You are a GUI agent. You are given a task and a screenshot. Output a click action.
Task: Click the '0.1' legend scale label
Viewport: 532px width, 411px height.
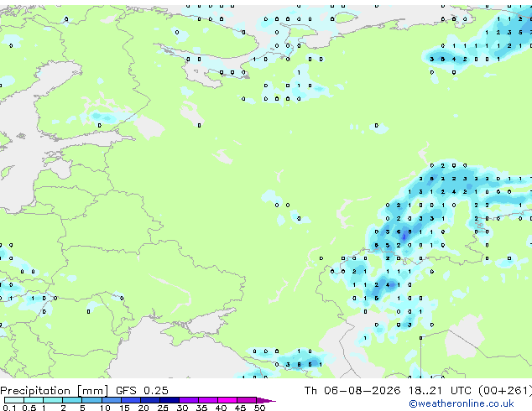coord(9,408)
